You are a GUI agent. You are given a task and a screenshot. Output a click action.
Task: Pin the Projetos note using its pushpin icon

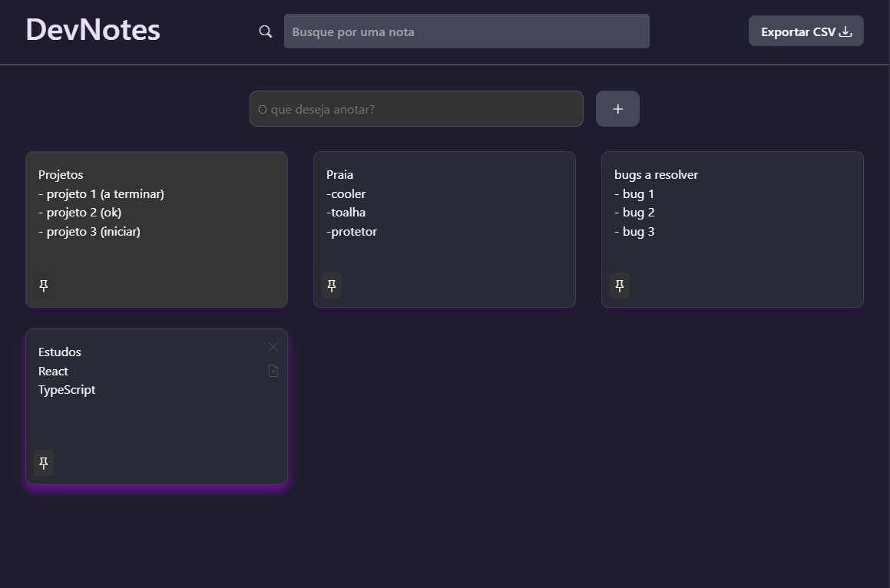(x=43, y=285)
